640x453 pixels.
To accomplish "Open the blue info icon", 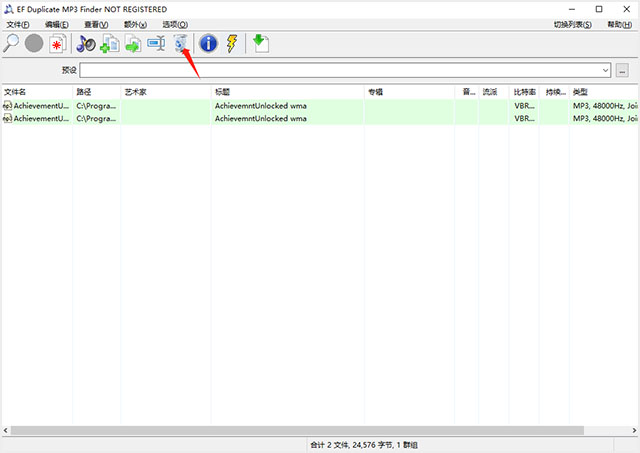I will point(209,43).
